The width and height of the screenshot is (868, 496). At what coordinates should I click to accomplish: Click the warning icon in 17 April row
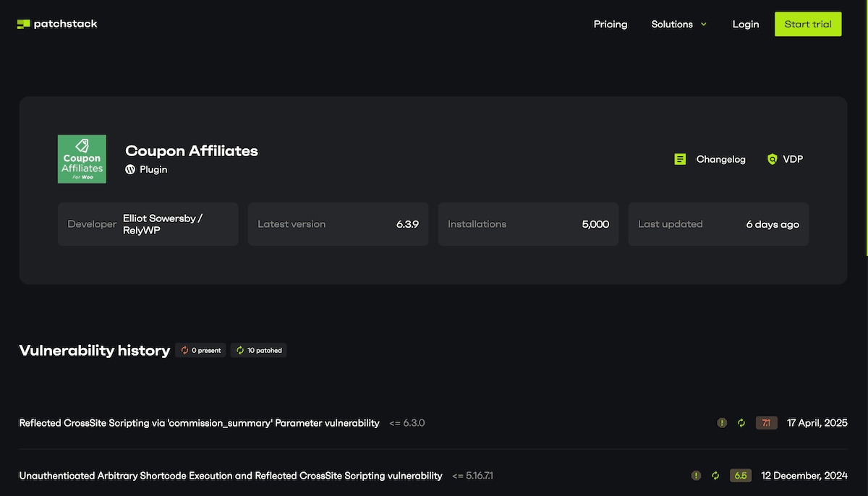(721, 423)
